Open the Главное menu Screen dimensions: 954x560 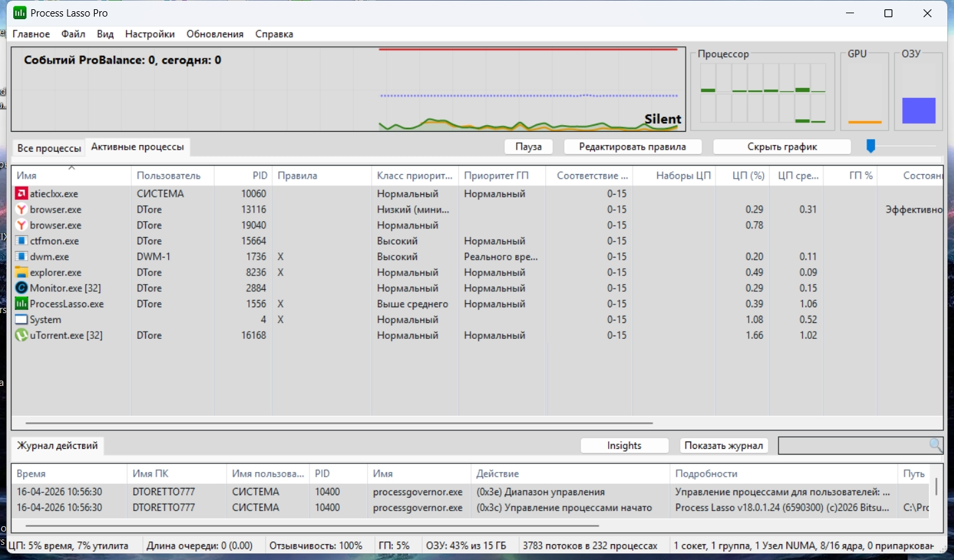(31, 34)
